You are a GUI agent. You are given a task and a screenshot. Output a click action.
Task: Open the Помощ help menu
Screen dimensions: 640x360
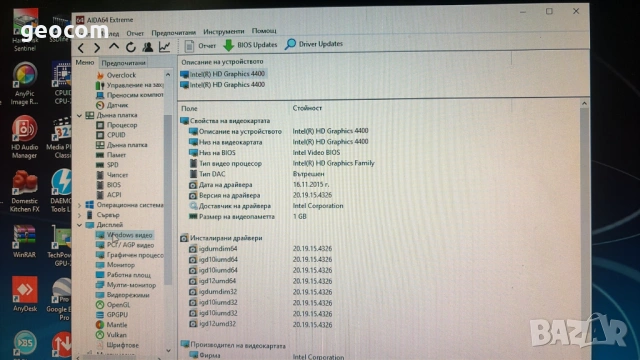(264, 31)
